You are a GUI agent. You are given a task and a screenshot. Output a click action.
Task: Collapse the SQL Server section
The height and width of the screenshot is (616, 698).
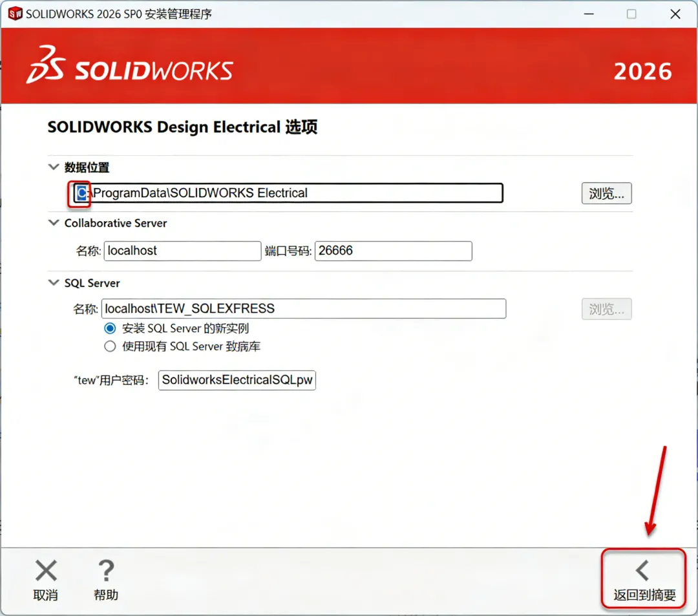(54, 282)
